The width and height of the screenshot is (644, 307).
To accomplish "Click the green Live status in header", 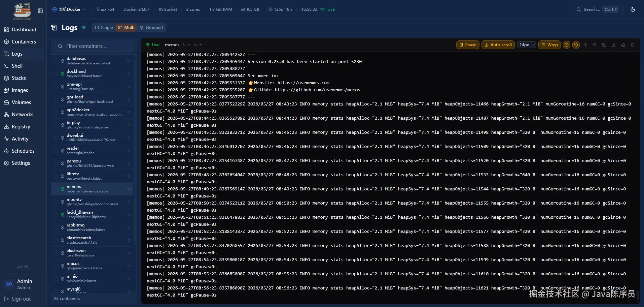I will pyautogui.click(x=327, y=9).
